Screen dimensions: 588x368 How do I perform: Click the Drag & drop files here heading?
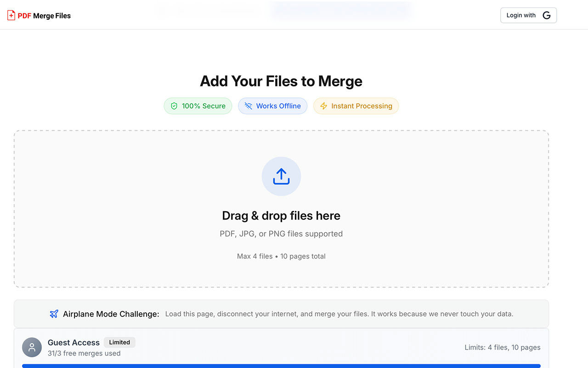click(281, 215)
